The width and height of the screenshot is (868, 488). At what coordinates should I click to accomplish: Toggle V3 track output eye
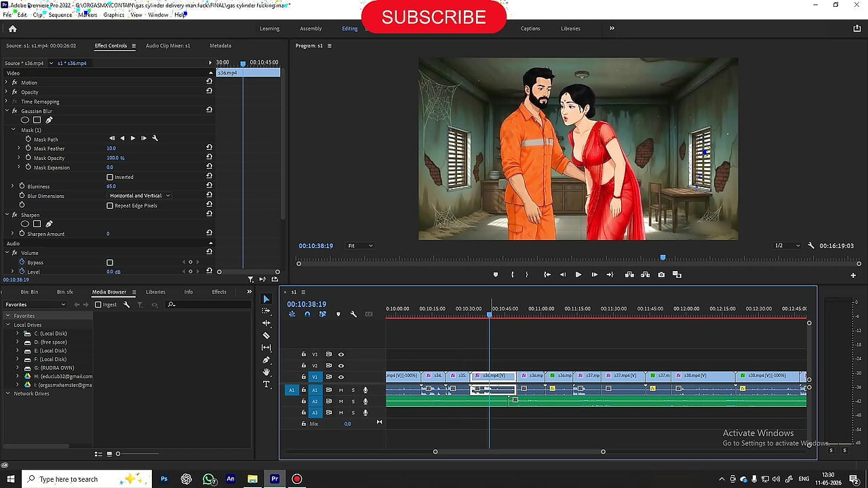tap(341, 354)
